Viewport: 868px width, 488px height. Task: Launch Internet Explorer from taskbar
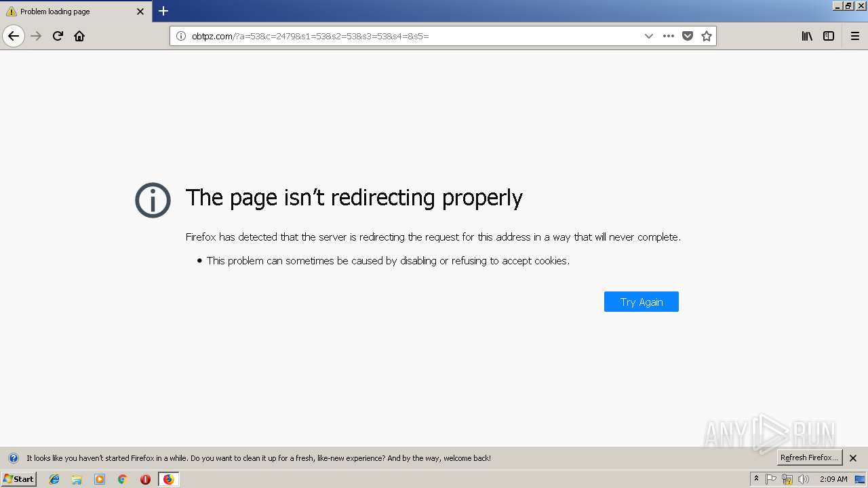(x=54, y=479)
